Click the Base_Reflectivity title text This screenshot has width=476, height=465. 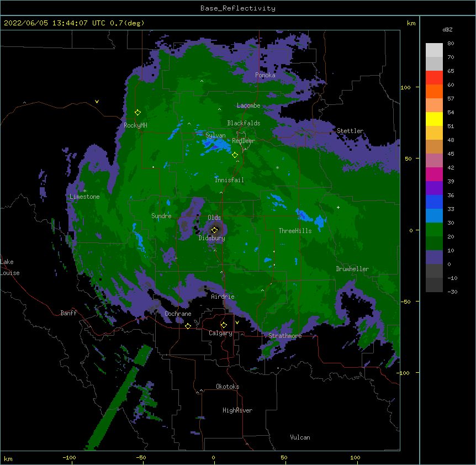click(238, 8)
